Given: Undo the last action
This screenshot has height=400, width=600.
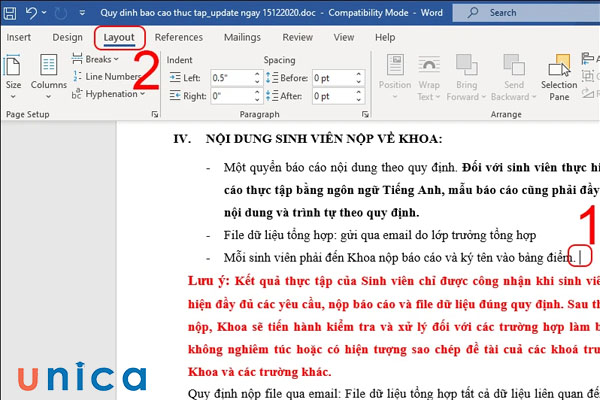Looking at the screenshot, I should click(31, 13).
